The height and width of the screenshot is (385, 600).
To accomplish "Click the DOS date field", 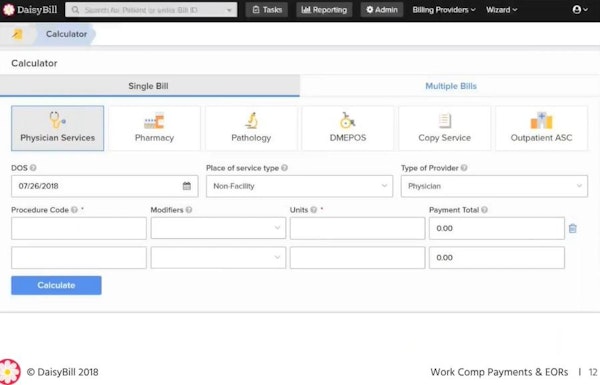I will click(x=104, y=186).
